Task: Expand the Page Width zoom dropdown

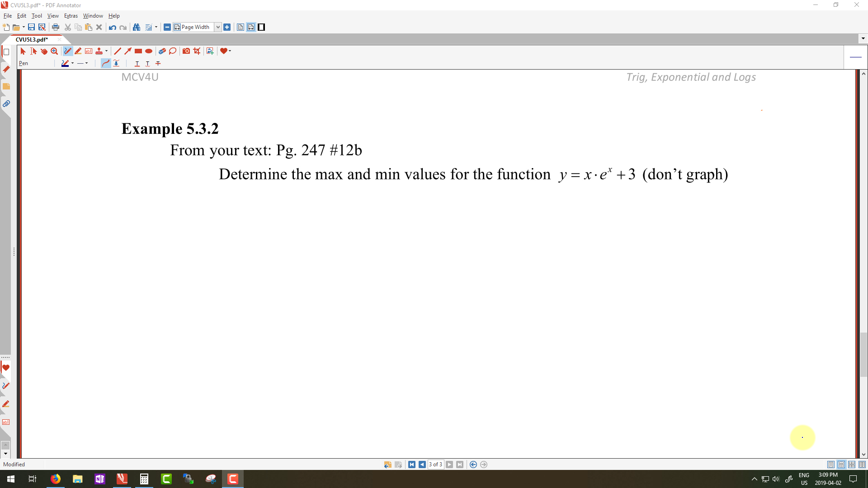Action: coord(218,27)
